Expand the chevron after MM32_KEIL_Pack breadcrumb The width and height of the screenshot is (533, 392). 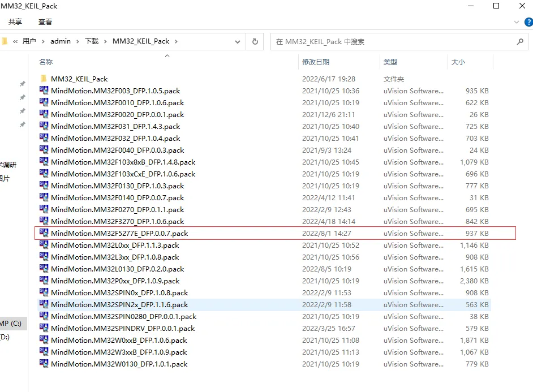[x=176, y=41]
